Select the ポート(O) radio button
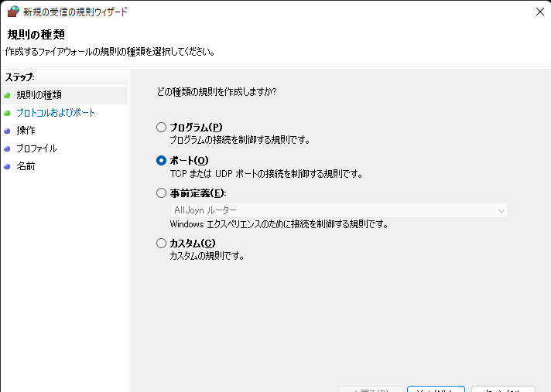551x392 pixels. click(x=161, y=161)
